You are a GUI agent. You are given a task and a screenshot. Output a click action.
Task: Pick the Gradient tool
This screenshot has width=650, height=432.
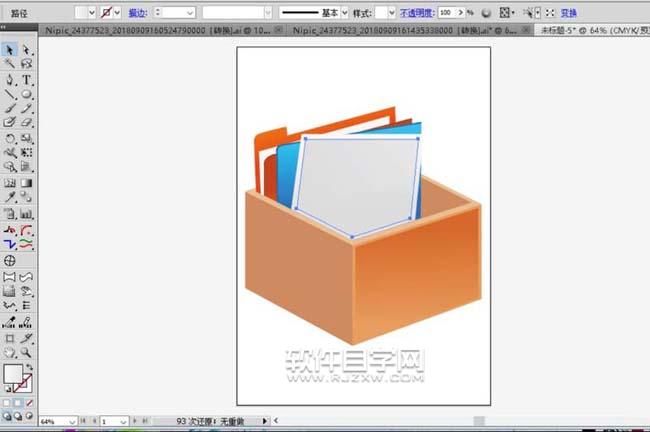(27, 183)
